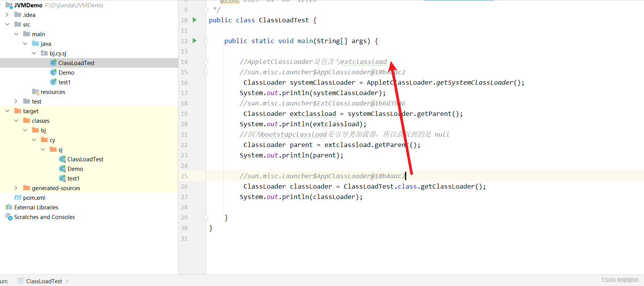Viewport: 644px width, 286px height.
Task: Click line number 17 in the gutter
Action: (184, 93)
